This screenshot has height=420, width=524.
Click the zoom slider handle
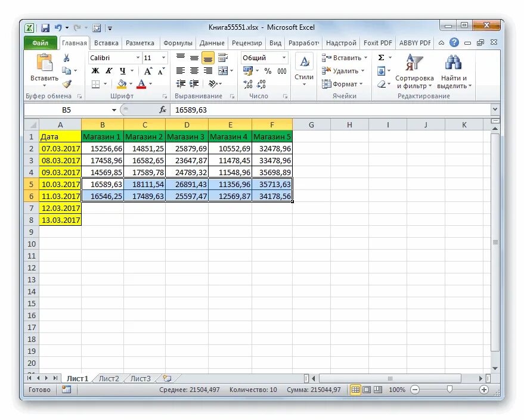449,389
